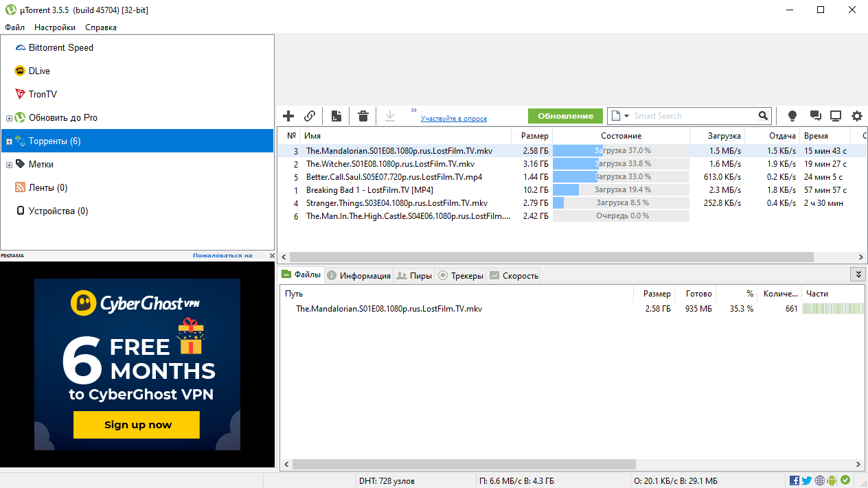The image size is (868, 488).
Task: Switch to the Файлы tab
Action: point(301,275)
